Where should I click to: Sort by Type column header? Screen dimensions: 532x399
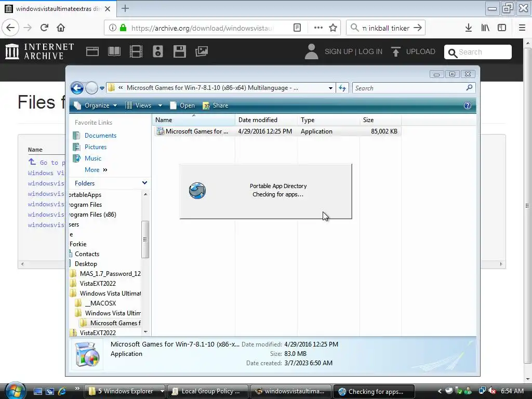(x=329, y=120)
